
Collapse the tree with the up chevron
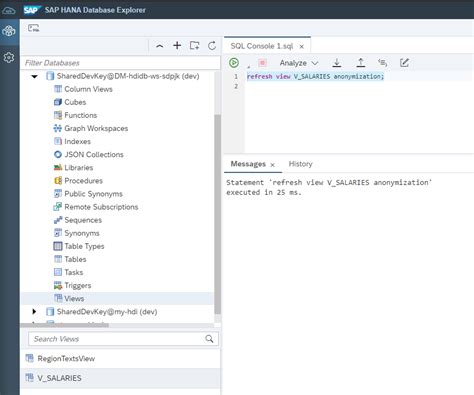click(x=160, y=46)
